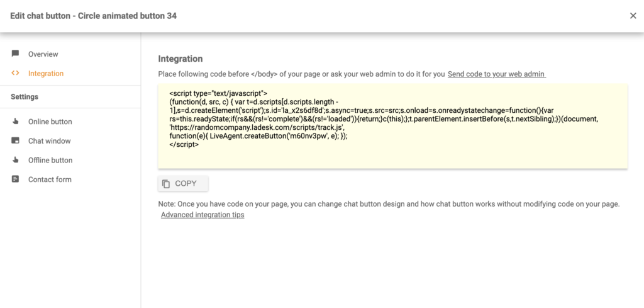The height and width of the screenshot is (308, 644).
Task: Click the copy icon inside the COPY button
Action: (166, 184)
